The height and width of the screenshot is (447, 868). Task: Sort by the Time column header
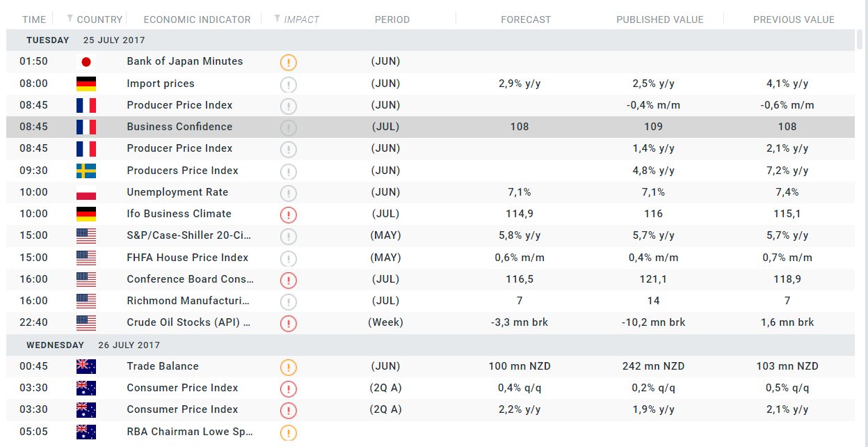(x=34, y=19)
